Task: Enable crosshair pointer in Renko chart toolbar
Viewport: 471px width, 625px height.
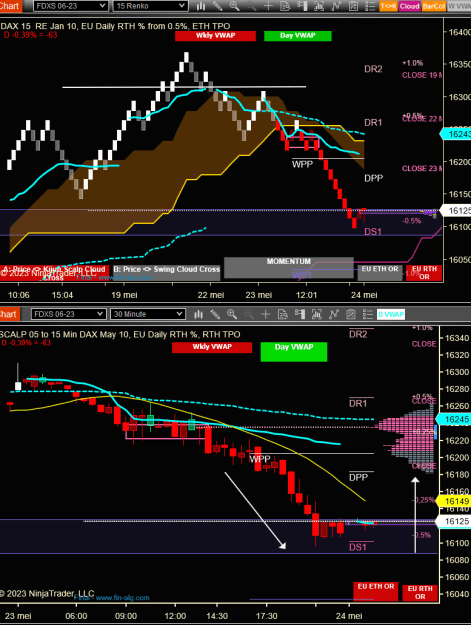Action: click(268, 6)
